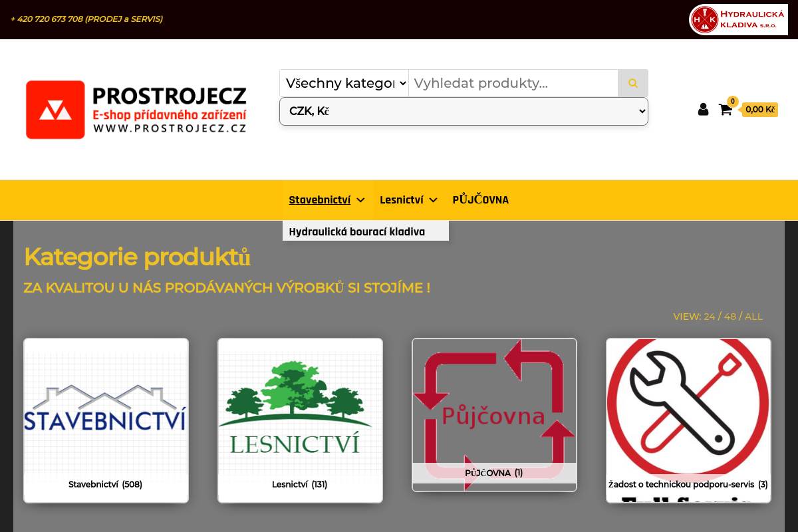The height and width of the screenshot is (532, 798).
Task: Click the PROSTROJECZ shop logo
Action: (x=136, y=110)
